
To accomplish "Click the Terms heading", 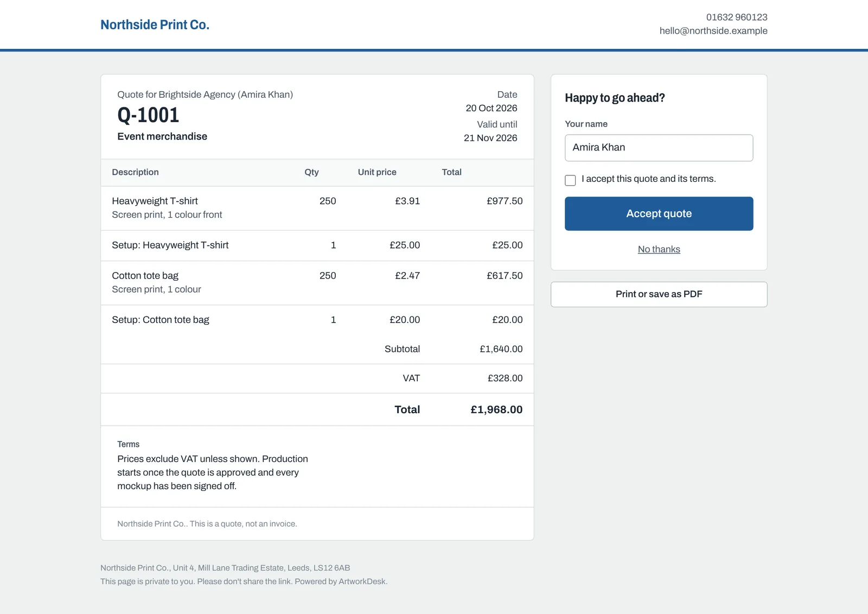I will click(128, 444).
